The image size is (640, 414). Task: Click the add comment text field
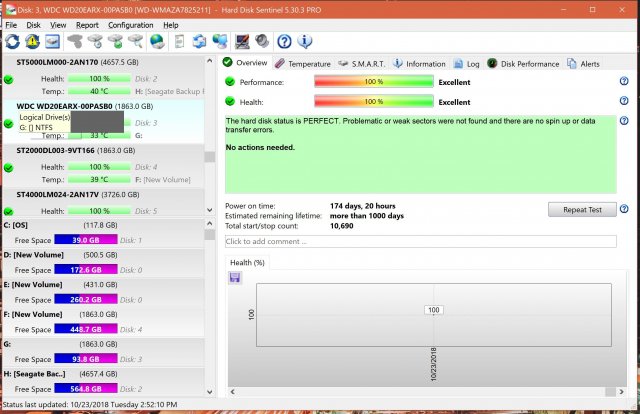pos(420,241)
